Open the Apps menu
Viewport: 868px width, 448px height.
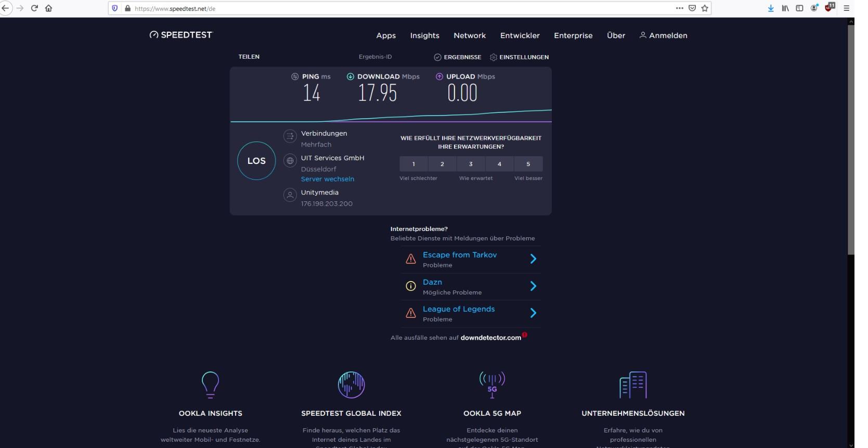tap(386, 35)
